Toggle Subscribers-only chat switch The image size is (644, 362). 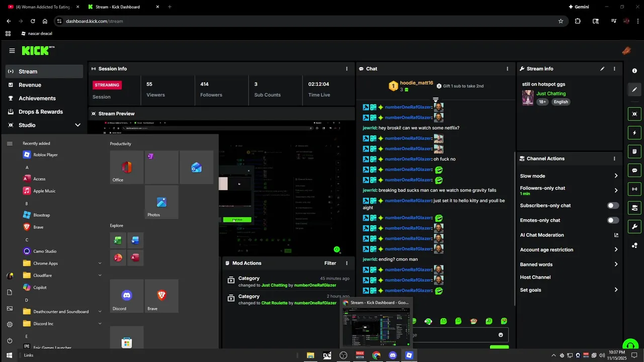click(x=613, y=206)
